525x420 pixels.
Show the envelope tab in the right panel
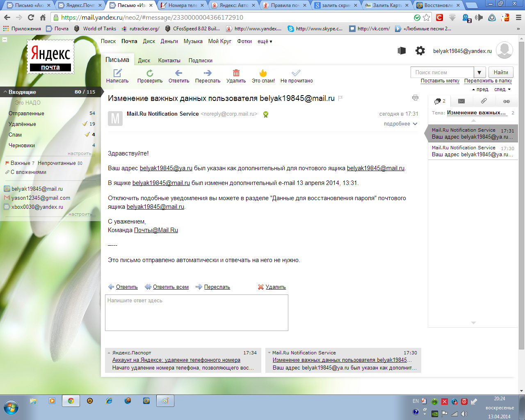[461, 101]
